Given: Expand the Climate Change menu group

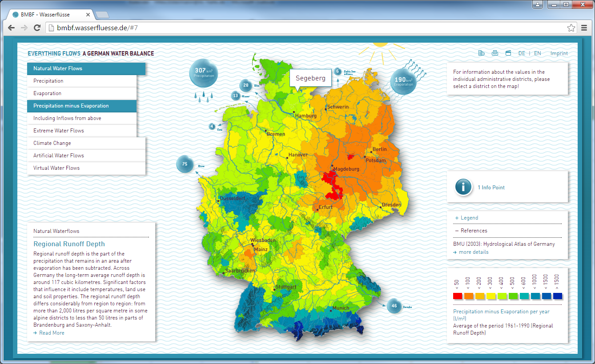Looking at the screenshot, I should click(x=86, y=143).
